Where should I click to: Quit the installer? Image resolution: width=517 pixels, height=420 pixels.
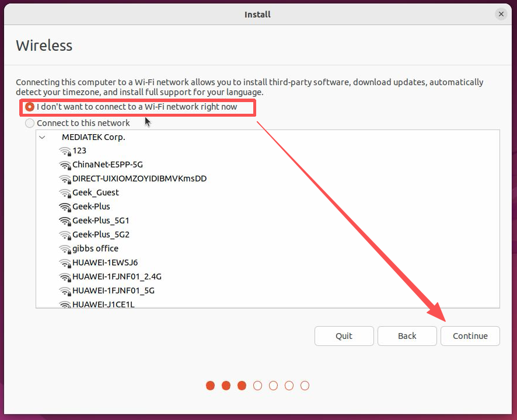tap(344, 336)
